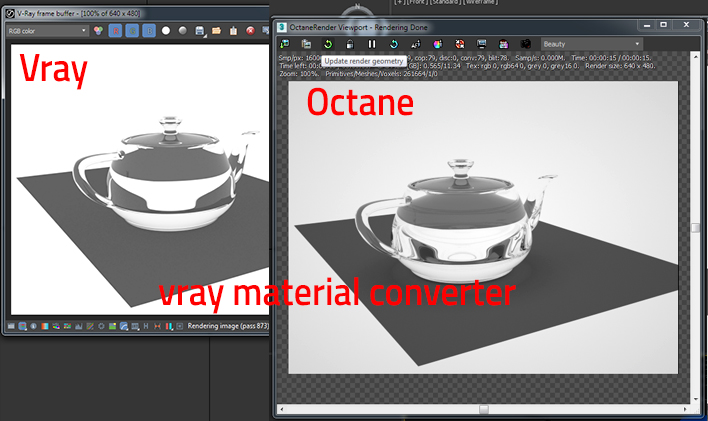
Task: Click the V-Ray rendered teapot image
Action: (140, 179)
